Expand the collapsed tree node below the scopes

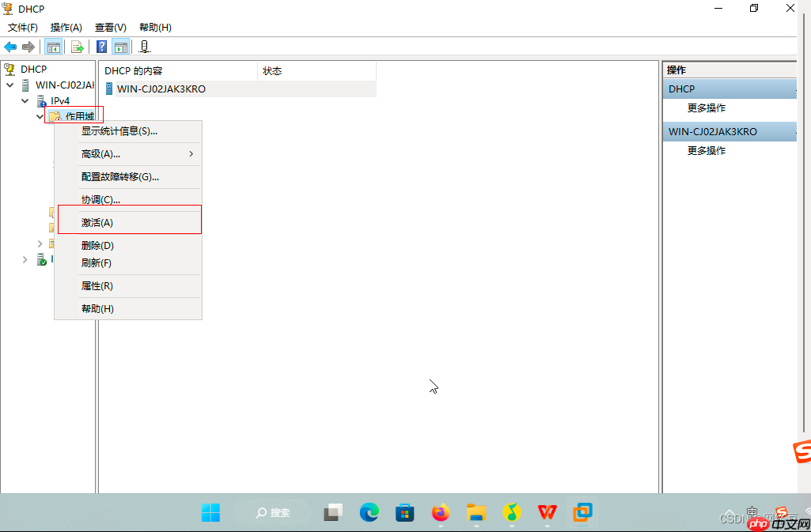pyautogui.click(x=39, y=243)
